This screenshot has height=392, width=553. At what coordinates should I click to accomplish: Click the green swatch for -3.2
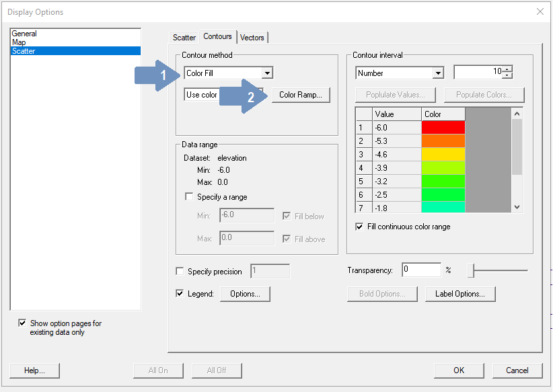click(443, 181)
